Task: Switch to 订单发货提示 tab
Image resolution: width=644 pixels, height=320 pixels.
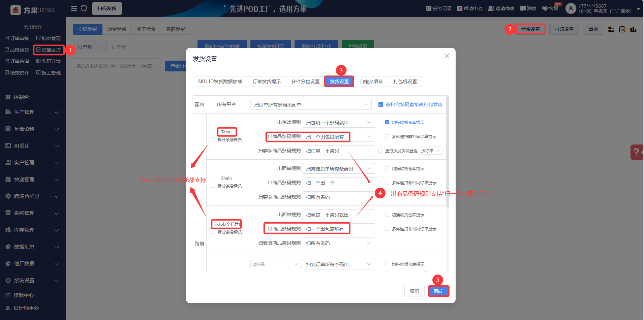Action: point(267,82)
